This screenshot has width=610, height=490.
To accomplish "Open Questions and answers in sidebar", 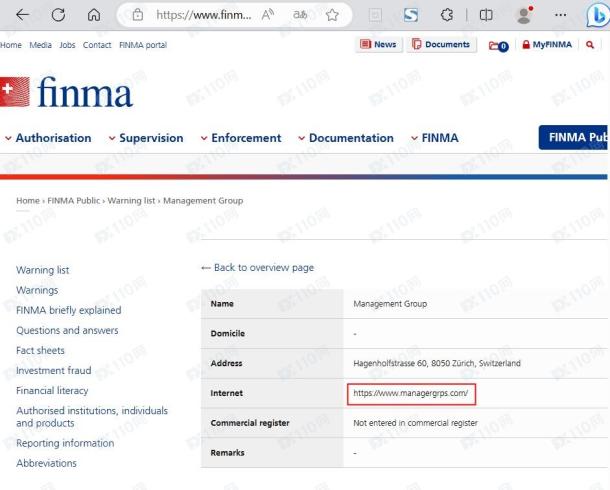I will [67, 330].
